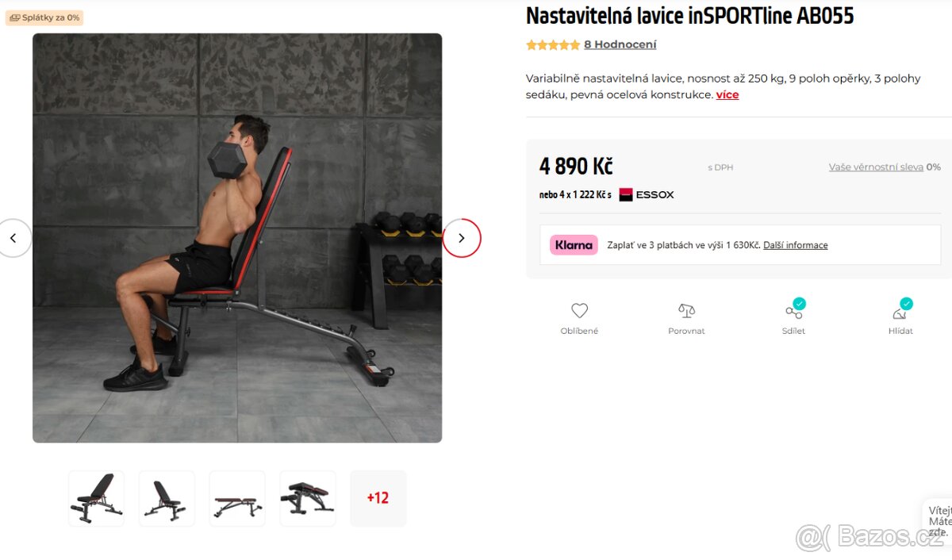Click the Klarna logo badge
952x560 pixels.
574,245
